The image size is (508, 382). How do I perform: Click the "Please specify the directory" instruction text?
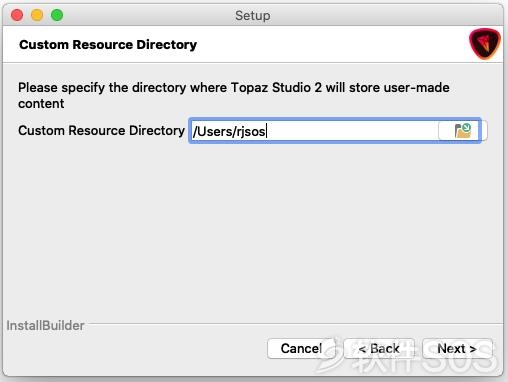[234, 95]
